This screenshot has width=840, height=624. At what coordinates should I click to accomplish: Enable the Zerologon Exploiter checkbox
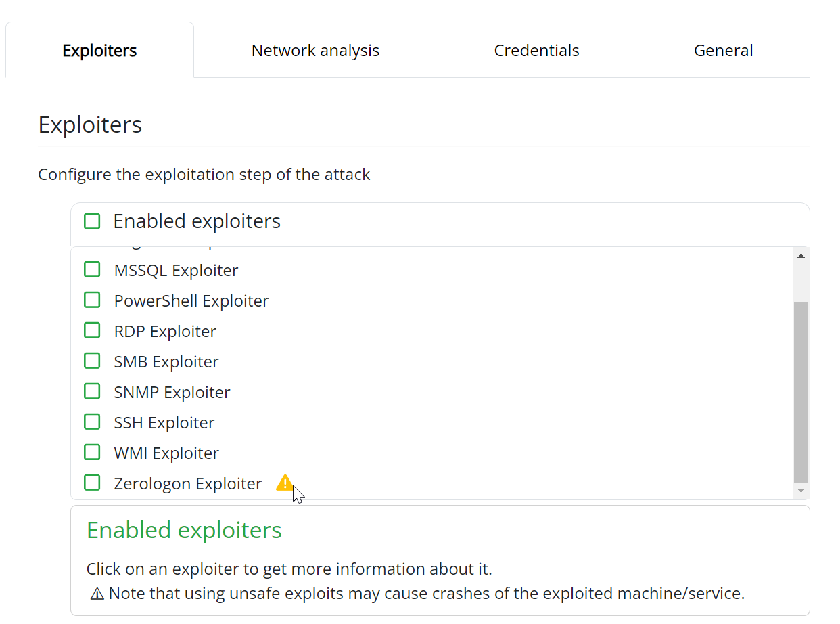coord(92,483)
